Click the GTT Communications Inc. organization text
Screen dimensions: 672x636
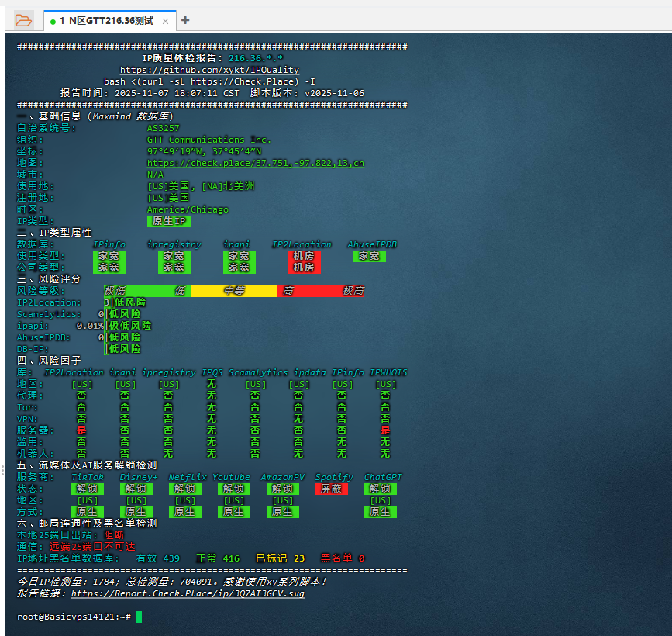pos(208,140)
